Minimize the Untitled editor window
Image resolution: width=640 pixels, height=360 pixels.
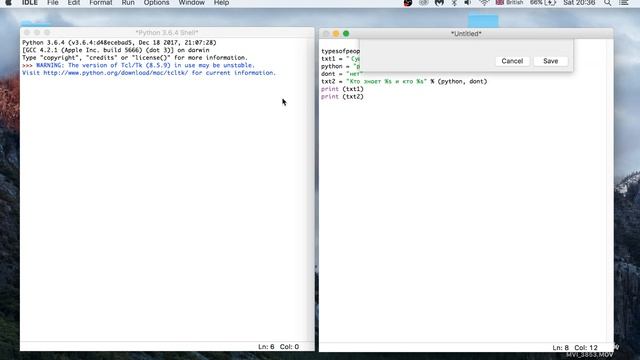(336, 33)
